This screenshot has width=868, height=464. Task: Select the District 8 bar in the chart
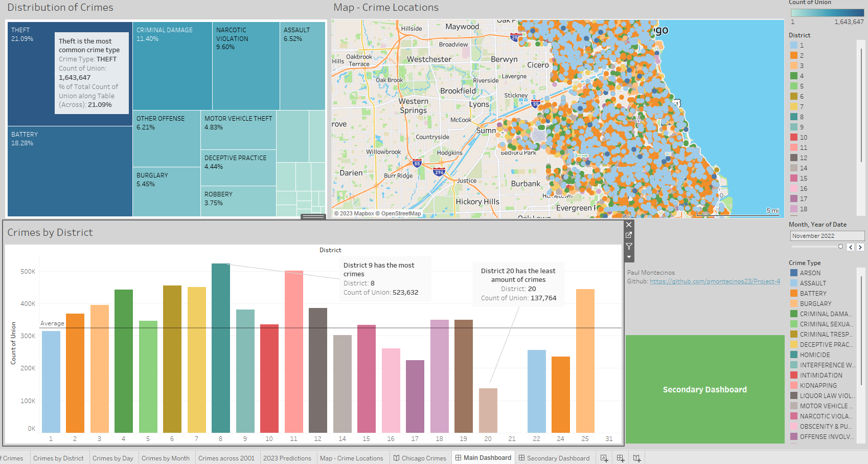click(x=220, y=348)
